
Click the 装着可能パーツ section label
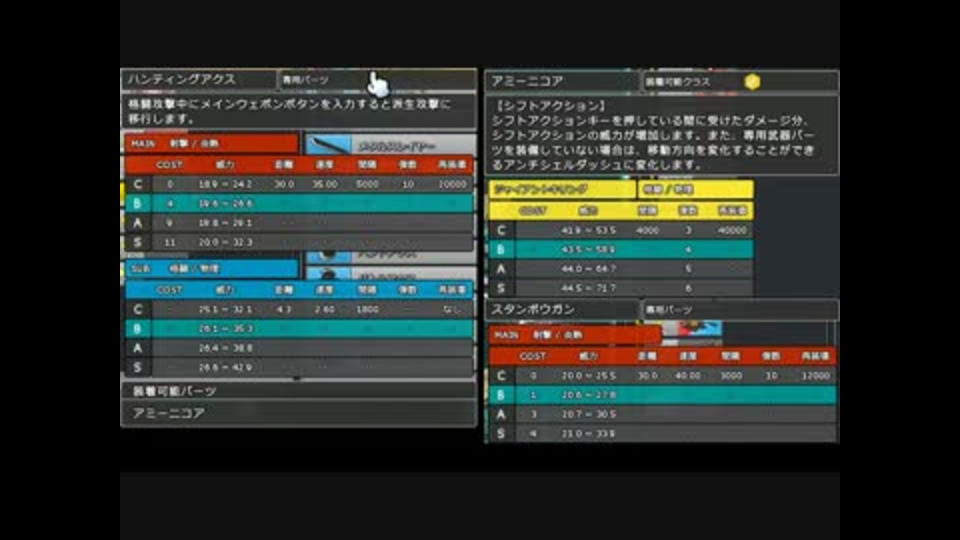[174, 391]
